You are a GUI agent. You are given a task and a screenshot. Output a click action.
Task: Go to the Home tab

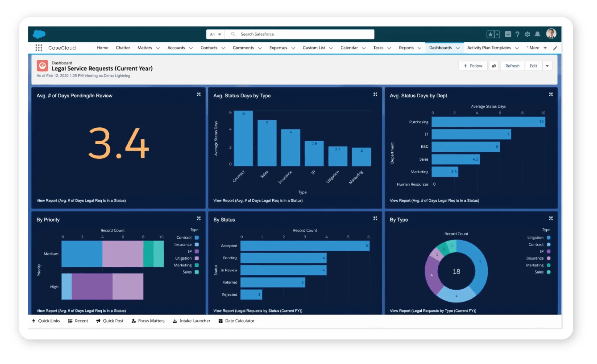[x=102, y=48]
